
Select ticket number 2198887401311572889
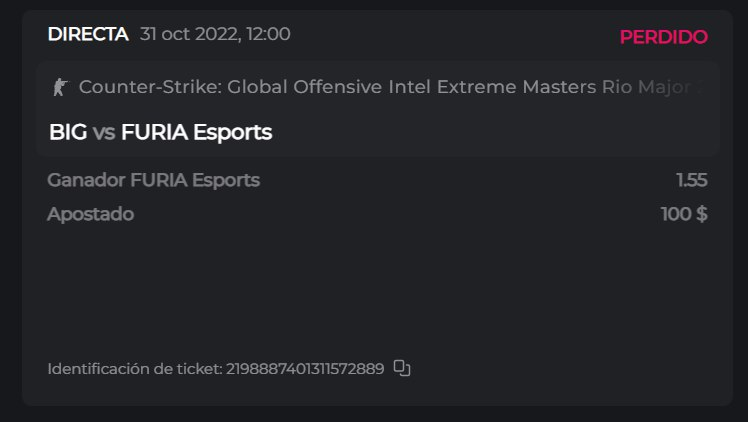click(305, 369)
